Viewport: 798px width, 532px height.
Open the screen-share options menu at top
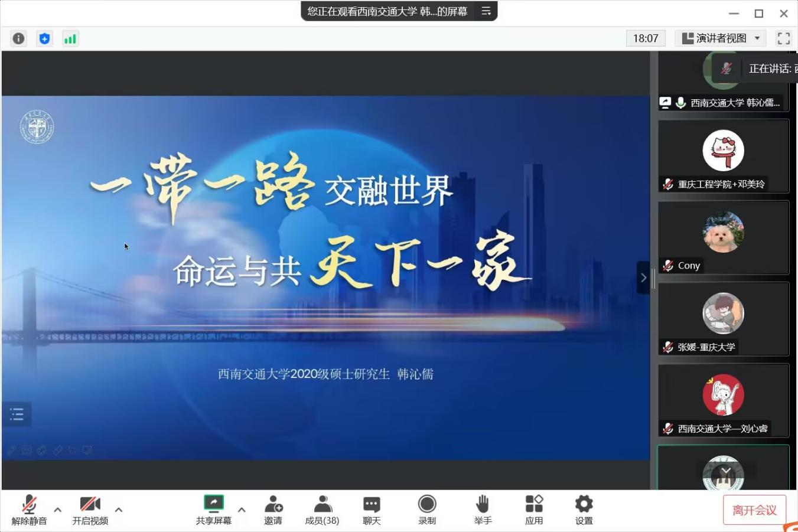(x=486, y=11)
